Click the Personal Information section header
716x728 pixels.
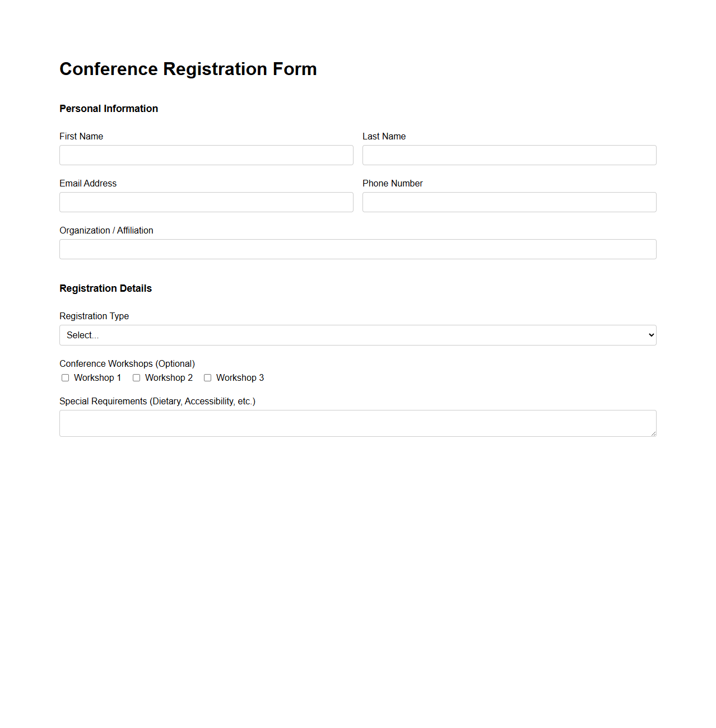109,109
